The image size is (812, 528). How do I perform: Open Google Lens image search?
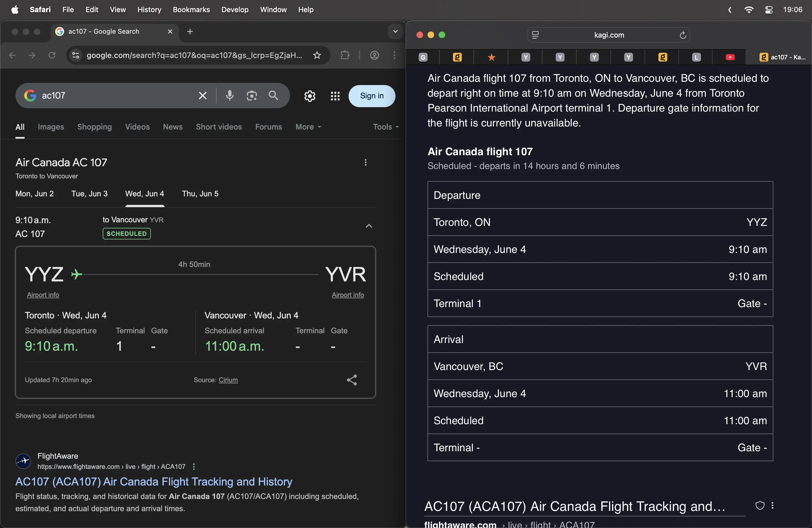point(252,96)
